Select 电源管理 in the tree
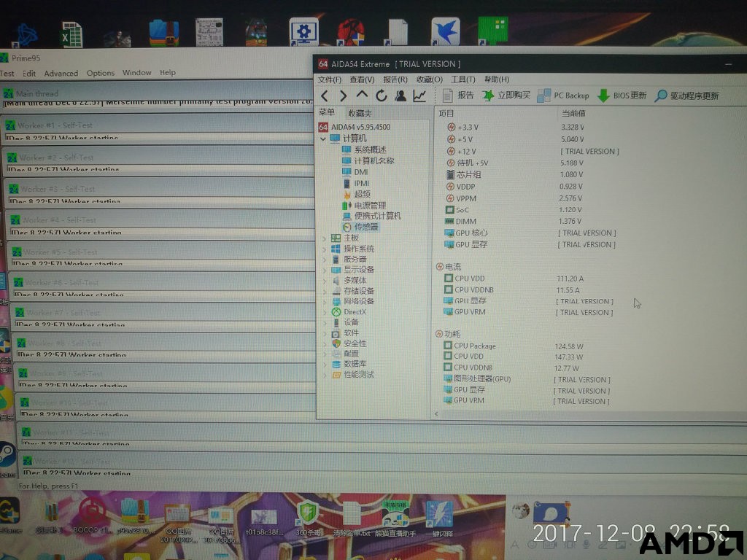747x560 pixels. pos(364,206)
